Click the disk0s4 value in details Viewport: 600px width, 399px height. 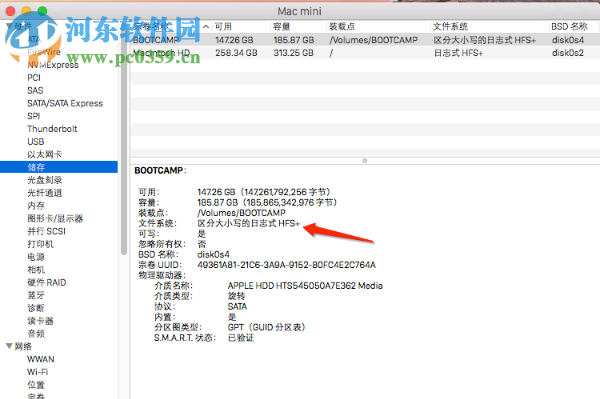[214, 254]
